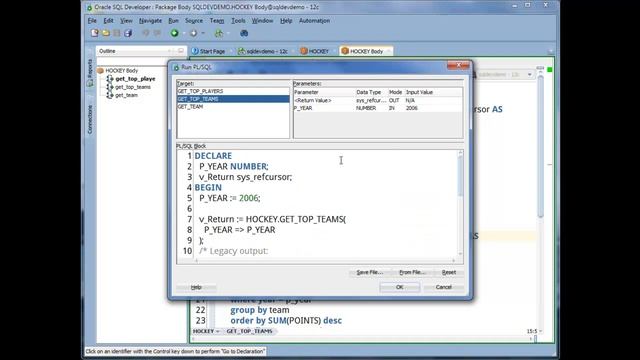Click line 5 P_YEAR := 2006 in PL/SQL block
Screen dimensions: 640x360
[230, 198]
